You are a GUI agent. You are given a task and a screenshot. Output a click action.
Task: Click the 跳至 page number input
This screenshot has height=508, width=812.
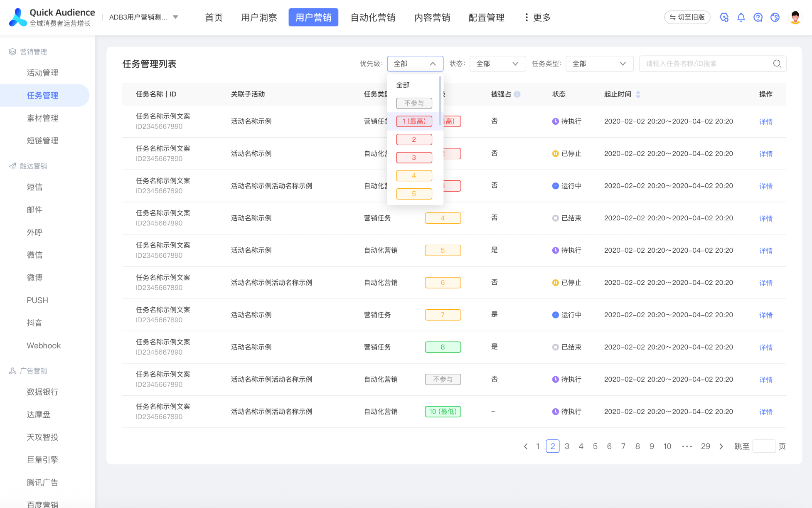[763, 446]
